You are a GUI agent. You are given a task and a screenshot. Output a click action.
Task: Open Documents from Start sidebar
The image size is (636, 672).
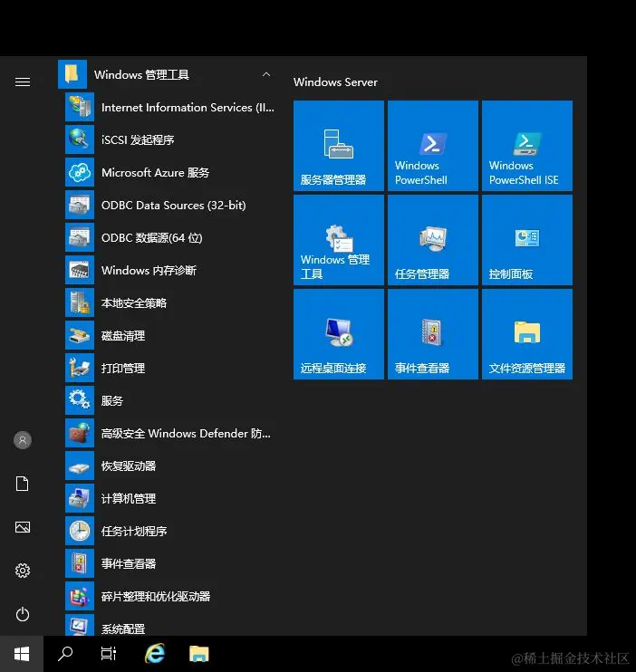(23, 484)
